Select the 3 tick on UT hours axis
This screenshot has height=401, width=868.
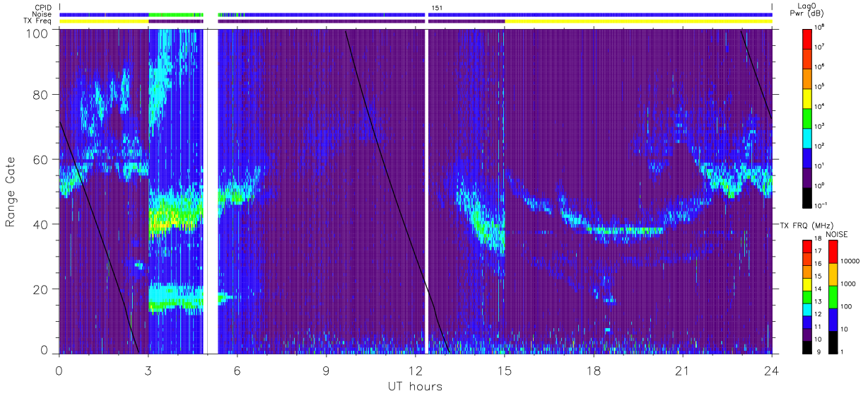coord(148,371)
